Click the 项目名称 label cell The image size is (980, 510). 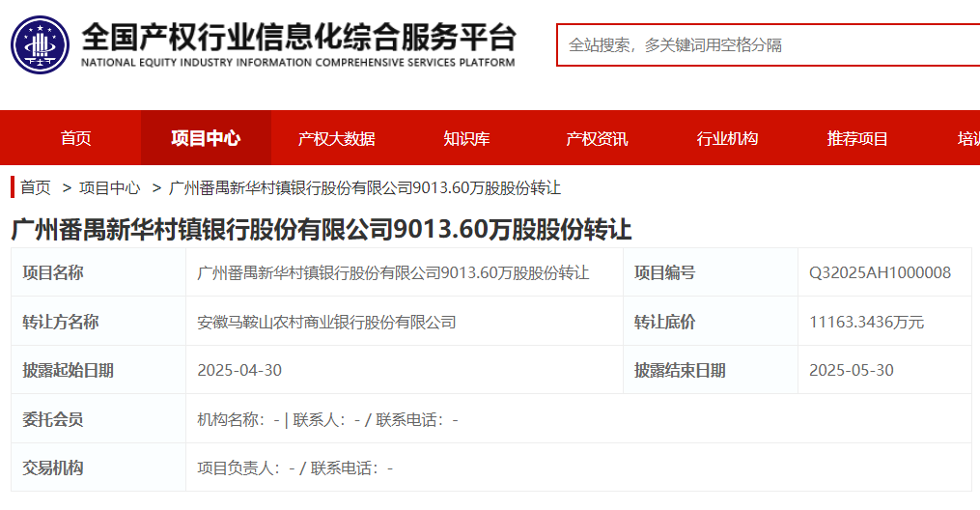(x=98, y=272)
